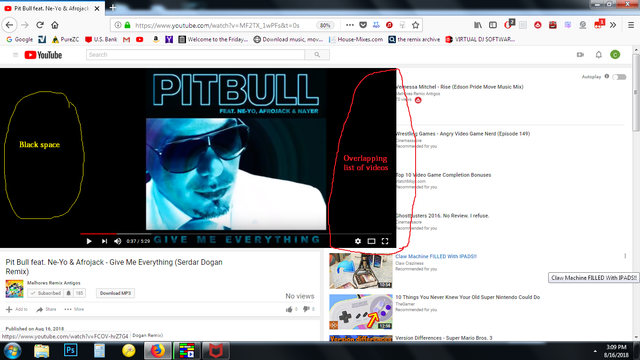Go to the browser home page

55,25
